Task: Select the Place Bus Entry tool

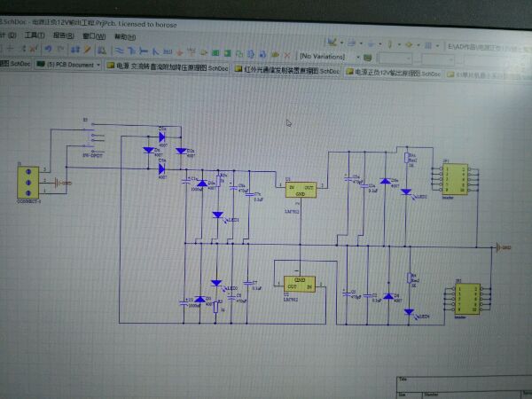Action: pyautogui.click(x=156, y=51)
